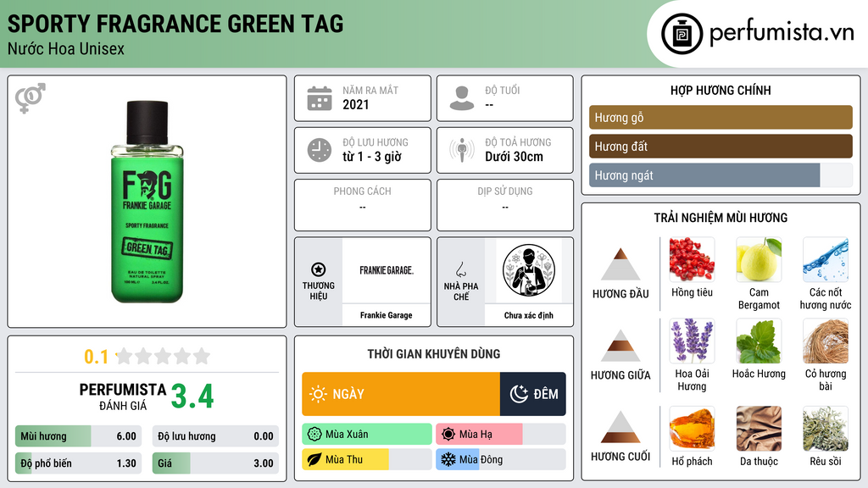Screen dimensions: 868x488
Task: Click the moon icon in the Đêm bar
Action: tap(519, 394)
